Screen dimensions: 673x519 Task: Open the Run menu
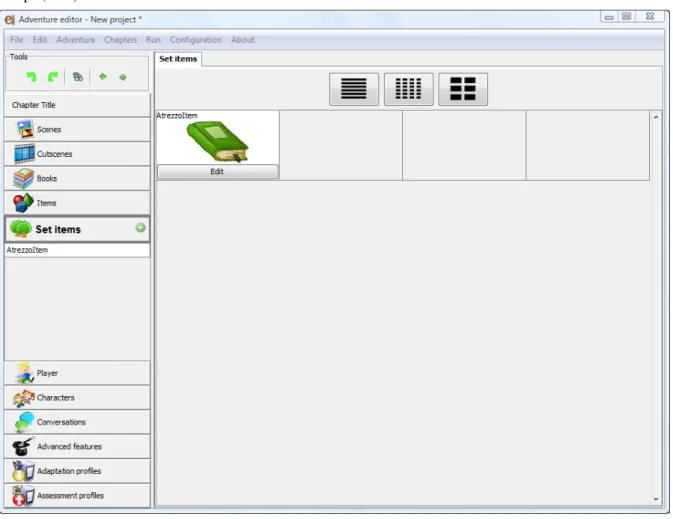153,40
